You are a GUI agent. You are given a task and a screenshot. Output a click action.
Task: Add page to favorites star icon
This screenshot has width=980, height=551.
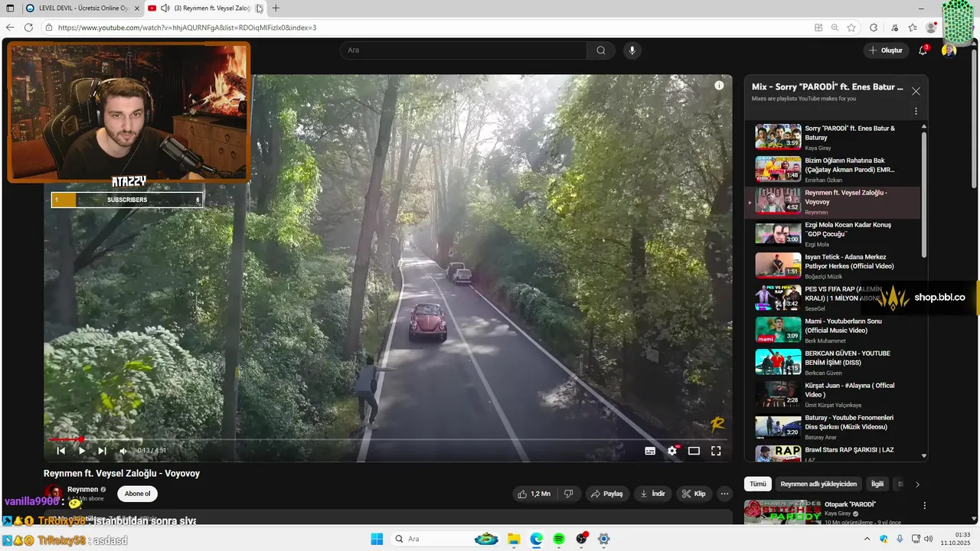tap(851, 28)
